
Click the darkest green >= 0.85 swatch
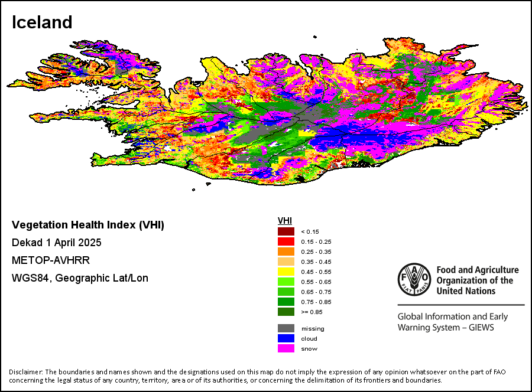pyautogui.click(x=286, y=312)
